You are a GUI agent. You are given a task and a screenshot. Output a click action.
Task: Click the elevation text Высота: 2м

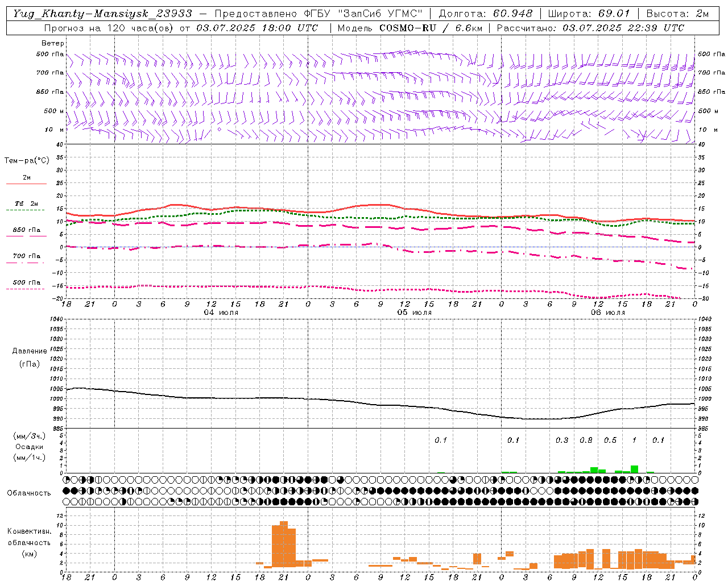point(677,14)
